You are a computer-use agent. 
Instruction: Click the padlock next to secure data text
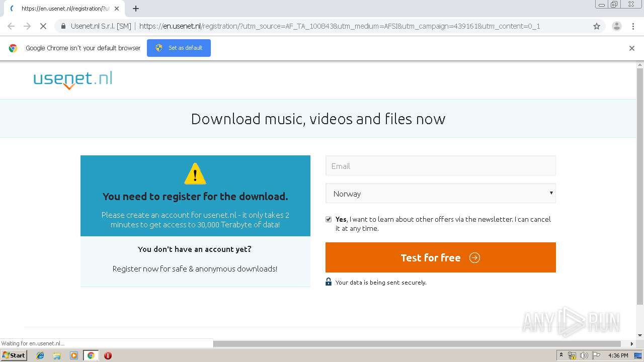[x=329, y=282]
